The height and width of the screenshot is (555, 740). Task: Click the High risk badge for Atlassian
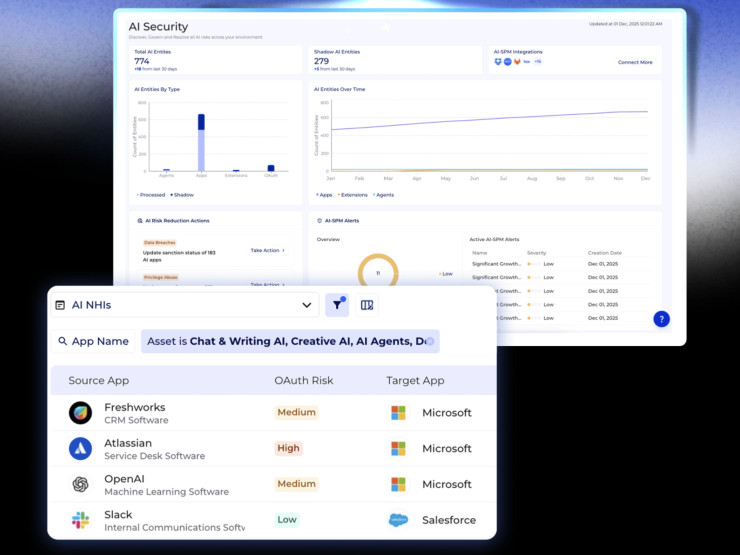(288, 448)
